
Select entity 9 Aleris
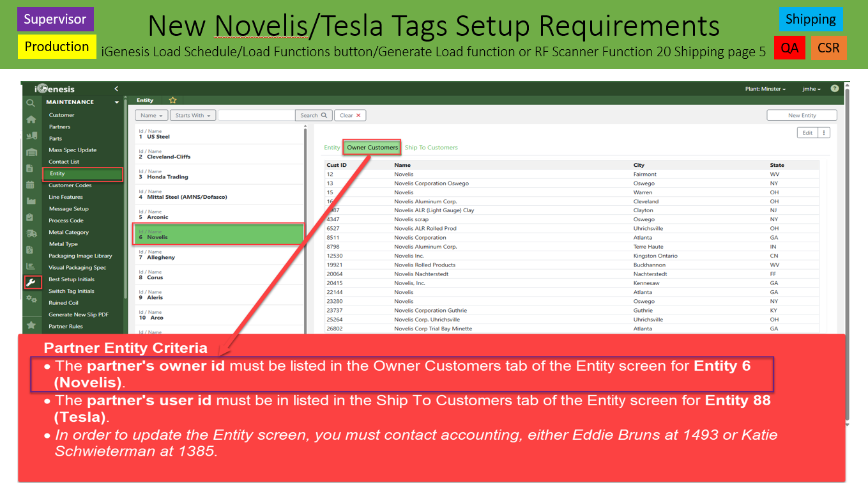219,295
